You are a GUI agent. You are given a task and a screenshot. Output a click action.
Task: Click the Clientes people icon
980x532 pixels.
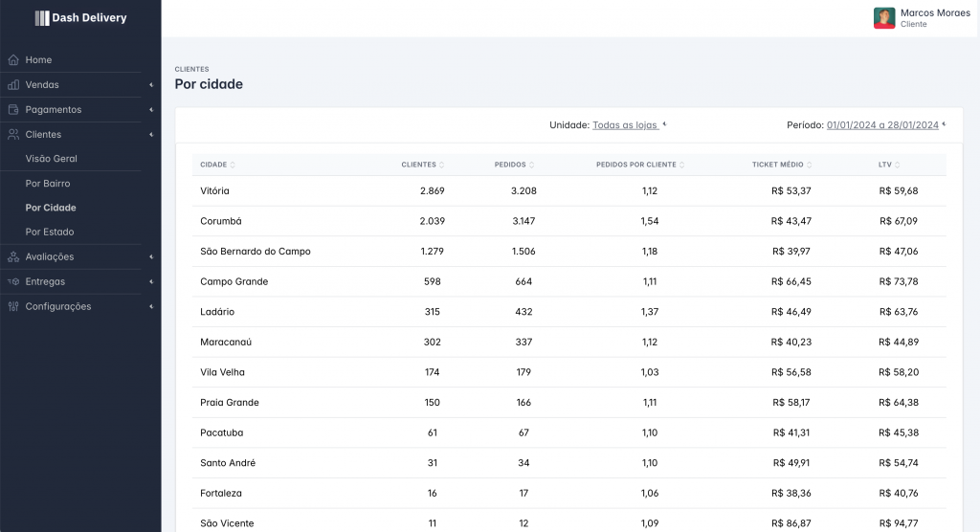tap(13, 135)
